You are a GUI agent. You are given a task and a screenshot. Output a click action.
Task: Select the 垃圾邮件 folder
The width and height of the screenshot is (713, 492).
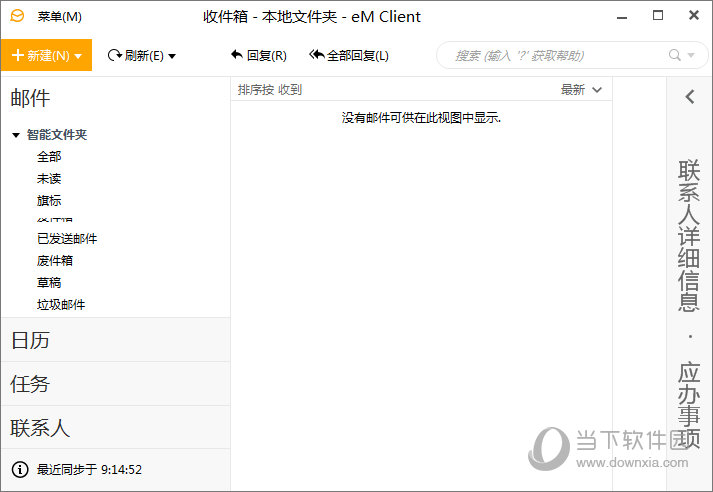pos(61,304)
